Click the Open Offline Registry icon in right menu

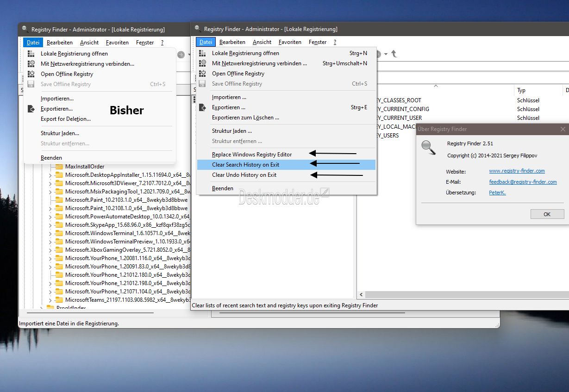tap(202, 74)
